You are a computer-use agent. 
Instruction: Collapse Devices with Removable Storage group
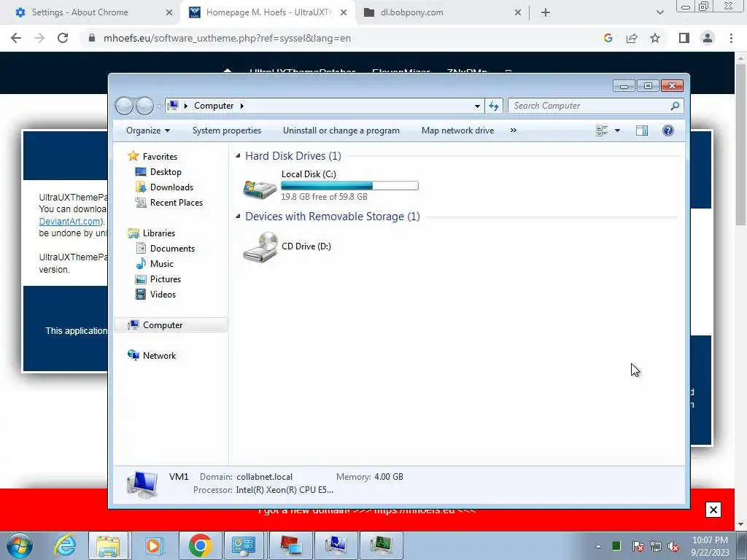click(x=238, y=216)
